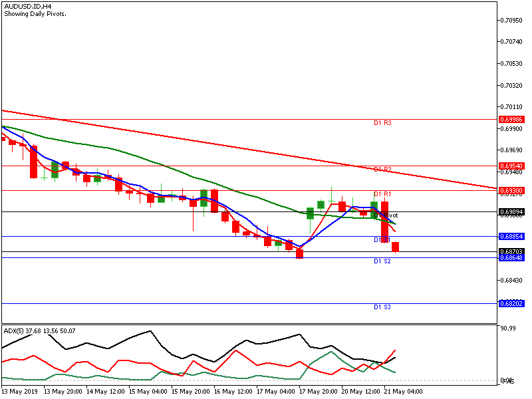Select the 17 May 20:00 time label
Viewport: 532px width, 399px height.
click(319, 392)
